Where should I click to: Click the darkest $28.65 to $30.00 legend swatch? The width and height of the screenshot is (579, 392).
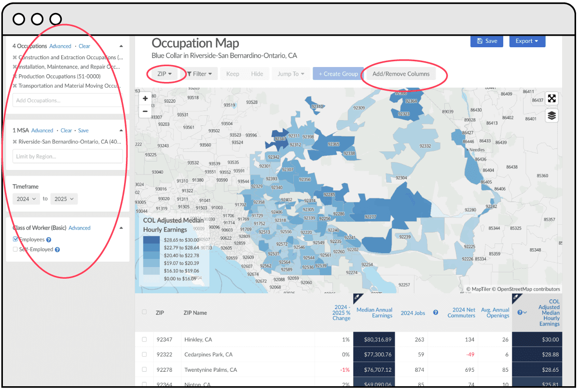point(152,240)
